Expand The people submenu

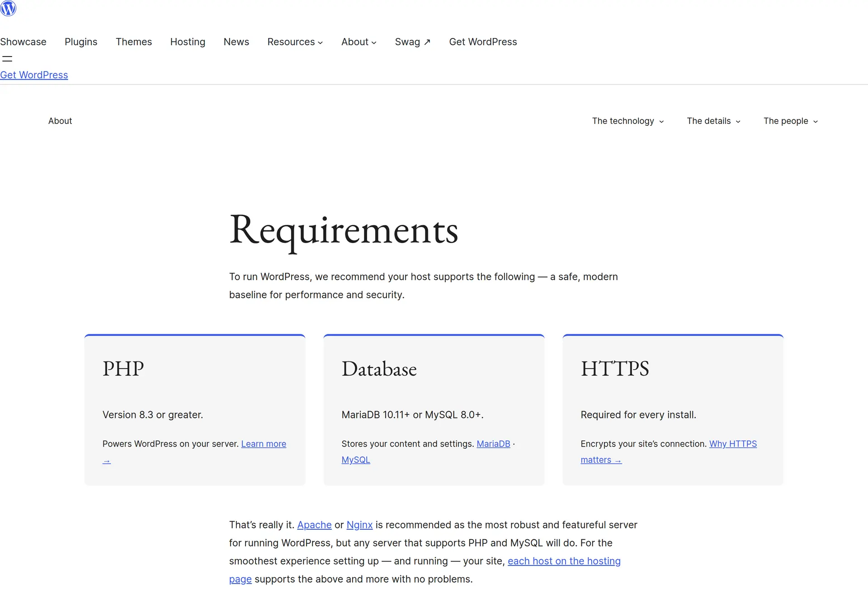791,121
